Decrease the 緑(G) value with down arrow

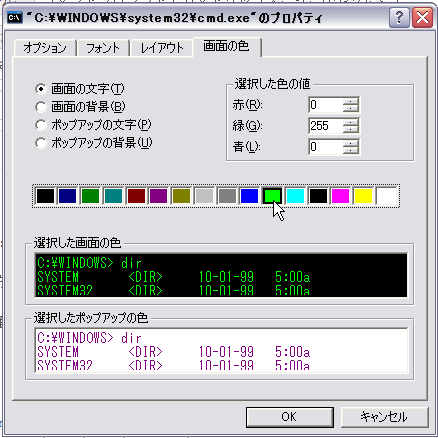(350, 130)
